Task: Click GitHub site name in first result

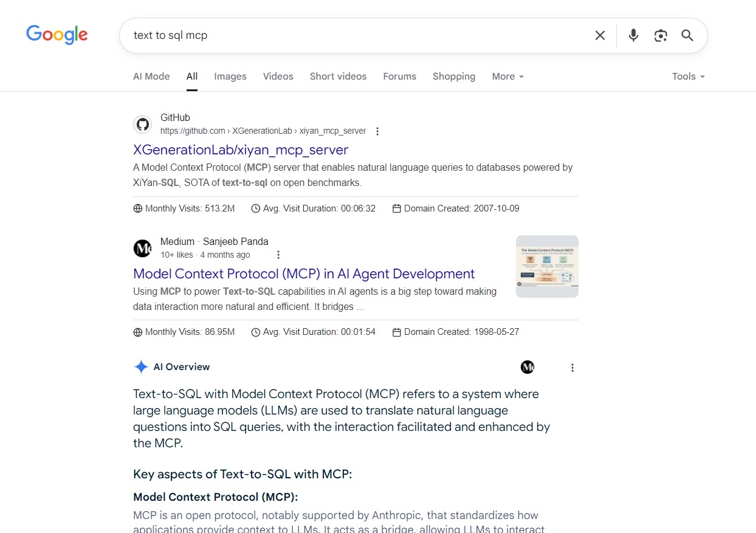Action: (175, 118)
